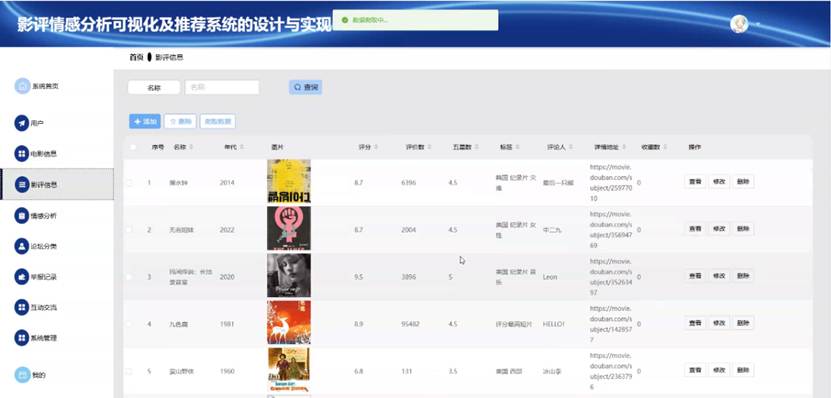Viewport: 831px width, 398px height.
Task: Click 删除 button in row 3
Action: pyautogui.click(x=743, y=276)
